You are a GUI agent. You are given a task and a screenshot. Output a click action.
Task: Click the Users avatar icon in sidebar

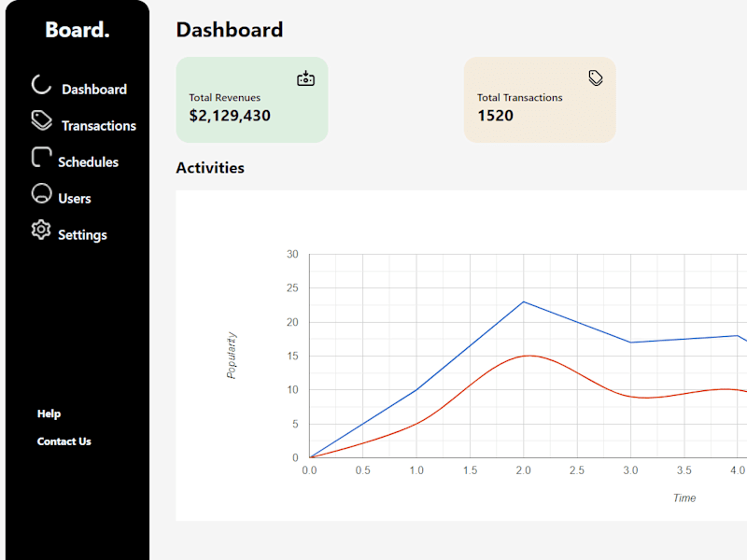coord(41,193)
